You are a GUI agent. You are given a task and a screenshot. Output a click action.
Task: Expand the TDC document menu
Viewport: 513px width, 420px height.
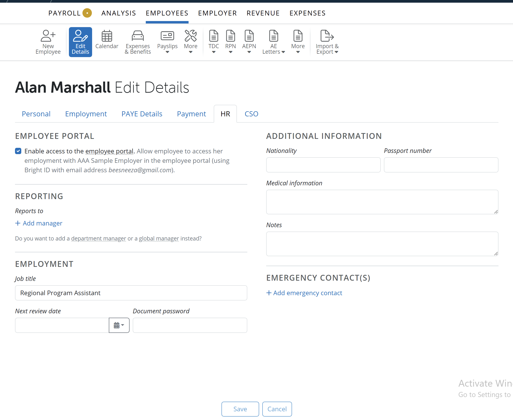pyautogui.click(x=214, y=42)
